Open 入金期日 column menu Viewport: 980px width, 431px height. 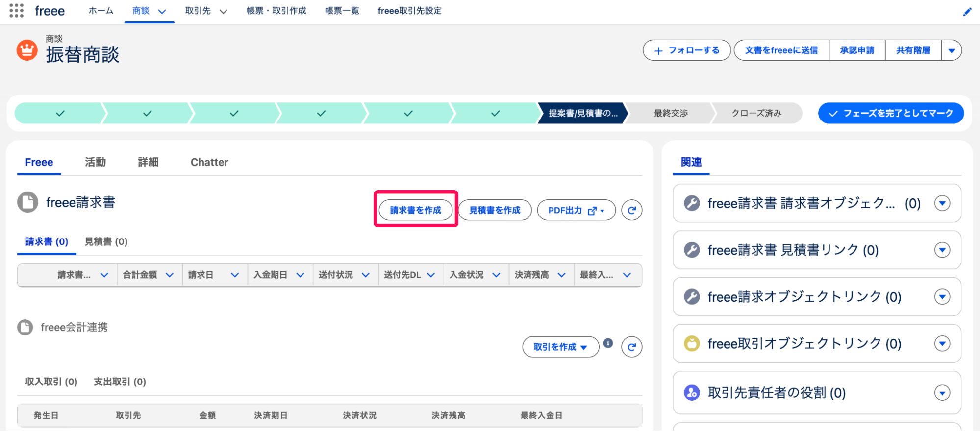point(300,275)
